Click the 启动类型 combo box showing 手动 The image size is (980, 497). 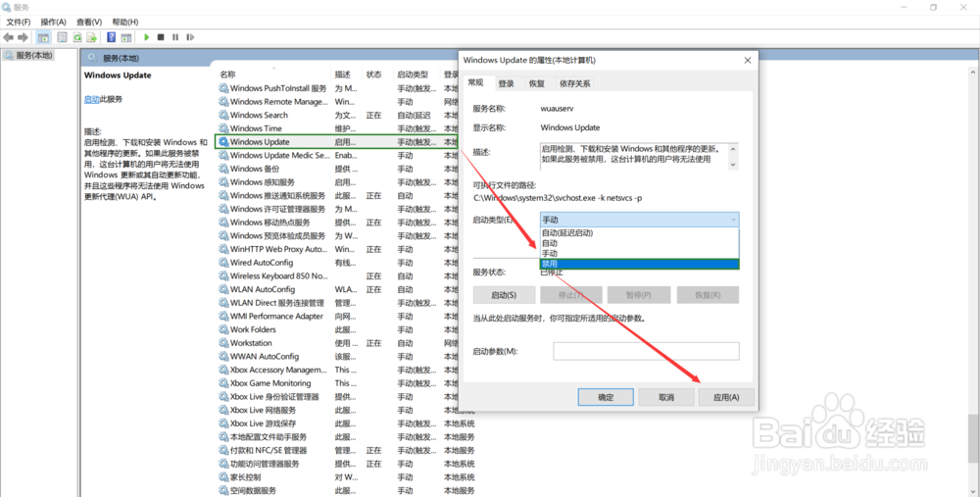pos(639,220)
